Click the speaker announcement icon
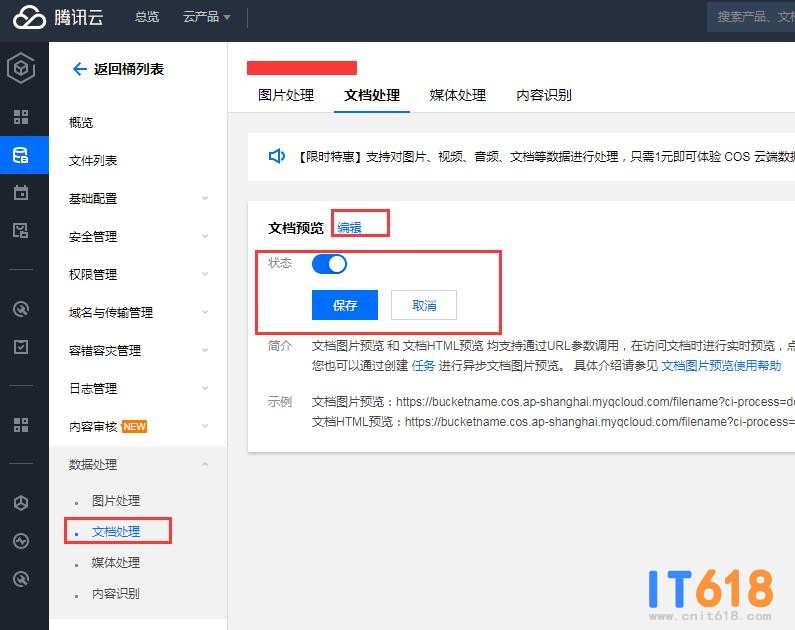Viewport: 795px width, 630px height. pyautogui.click(x=277, y=156)
